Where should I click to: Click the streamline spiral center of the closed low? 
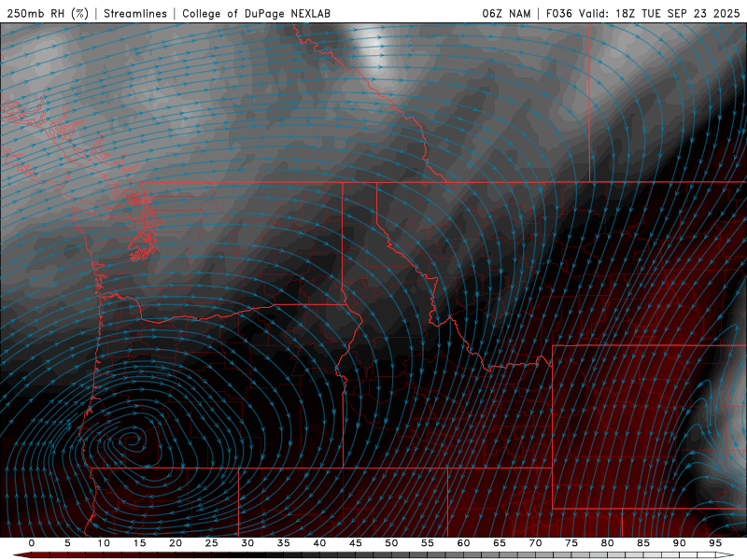click(130, 440)
